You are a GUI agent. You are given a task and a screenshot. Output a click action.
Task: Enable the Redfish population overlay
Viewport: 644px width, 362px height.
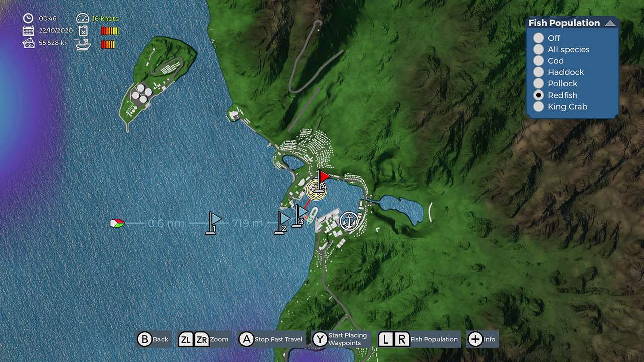538,95
